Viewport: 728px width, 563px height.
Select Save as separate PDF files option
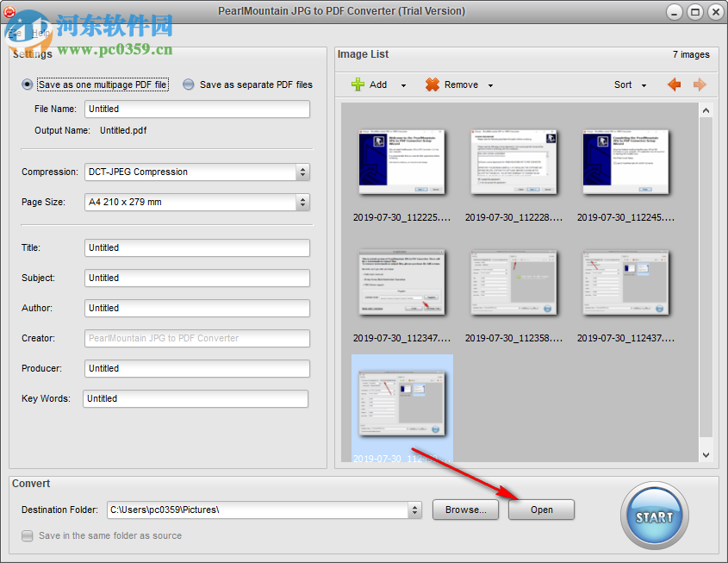coord(187,85)
